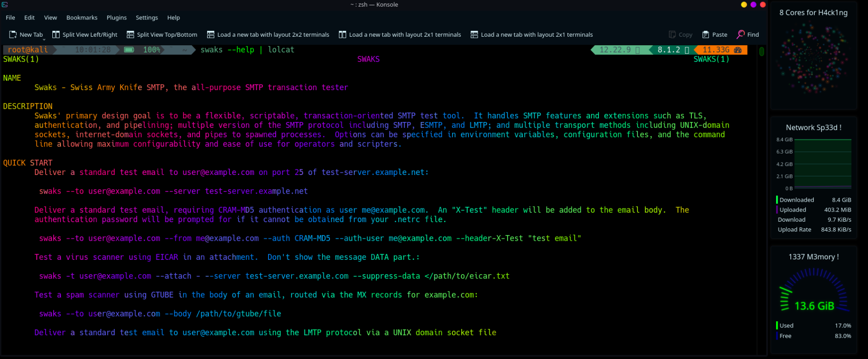The image size is (868, 359).
Task: Split the view Left/Right
Action: (x=85, y=34)
